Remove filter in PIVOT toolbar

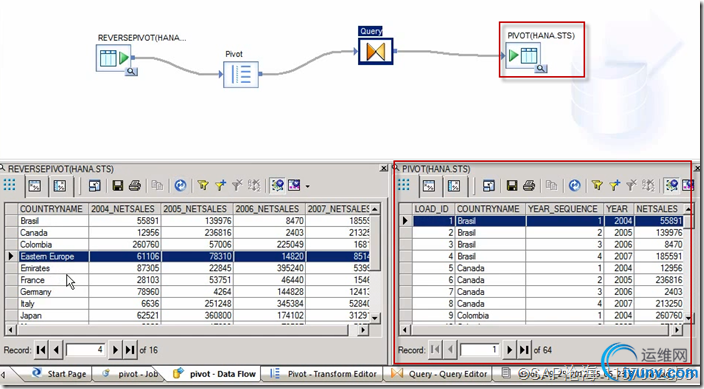point(631,186)
